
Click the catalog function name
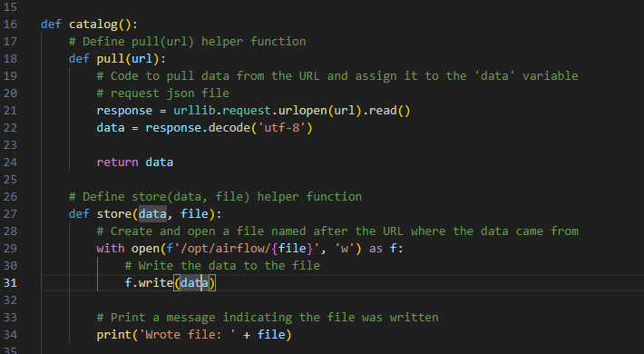tap(93, 25)
